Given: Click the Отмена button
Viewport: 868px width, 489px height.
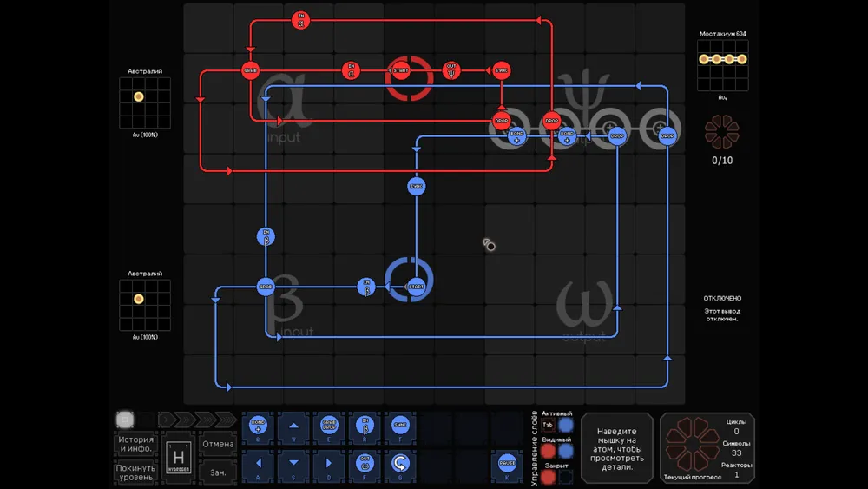Looking at the screenshot, I should click(x=218, y=444).
